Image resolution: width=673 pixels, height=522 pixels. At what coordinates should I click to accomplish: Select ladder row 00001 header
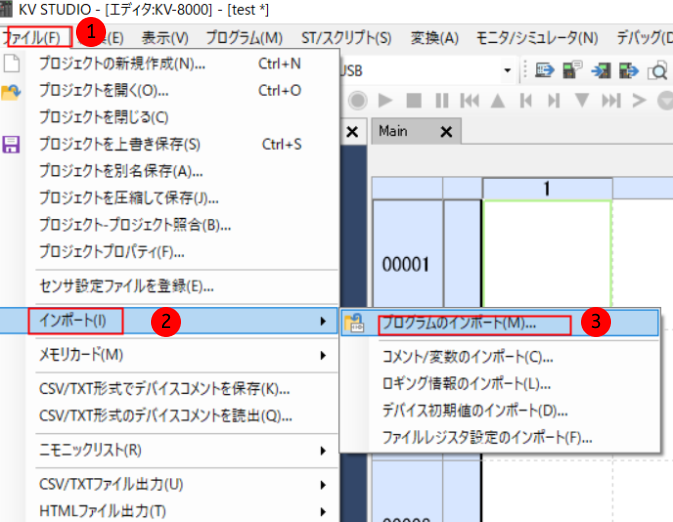pos(407,264)
